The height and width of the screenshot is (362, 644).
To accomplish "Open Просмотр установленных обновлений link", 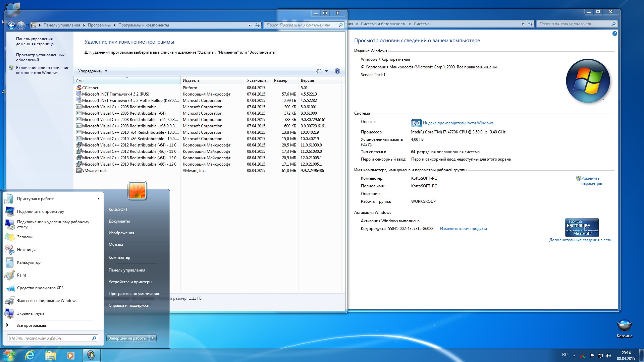I will coord(40,57).
